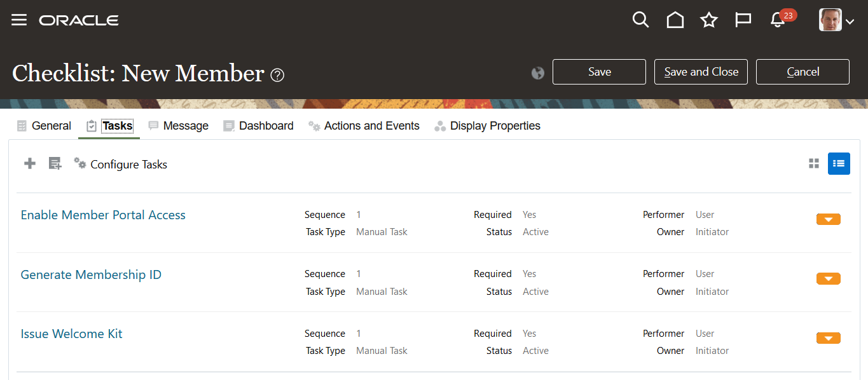Open the Actions and Events tab

(364, 126)
